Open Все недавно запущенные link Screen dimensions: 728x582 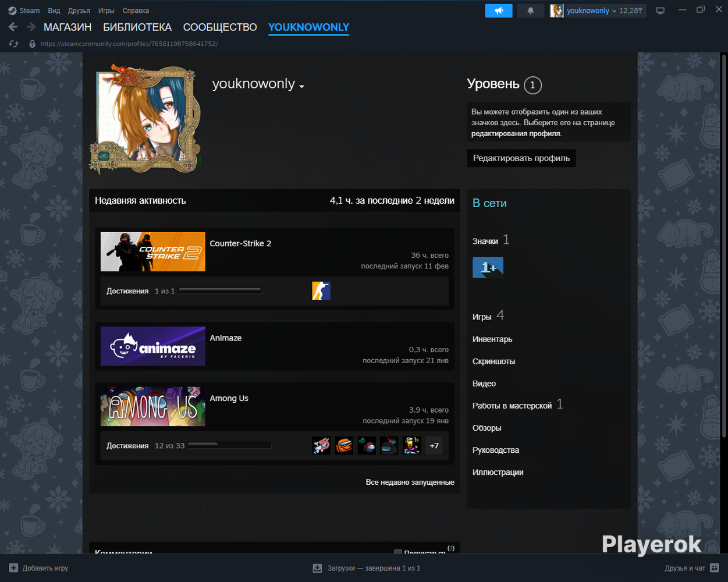click(410, 482)
